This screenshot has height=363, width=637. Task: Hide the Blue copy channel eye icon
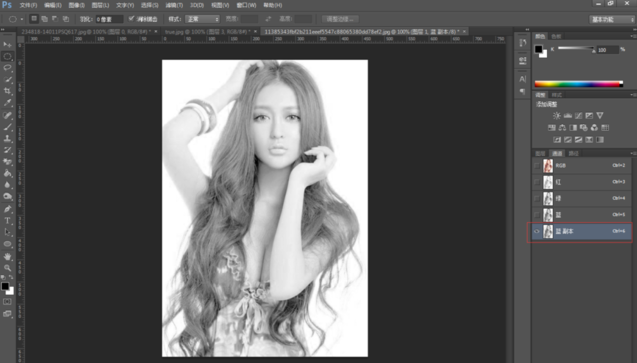(x=537, y=231)
